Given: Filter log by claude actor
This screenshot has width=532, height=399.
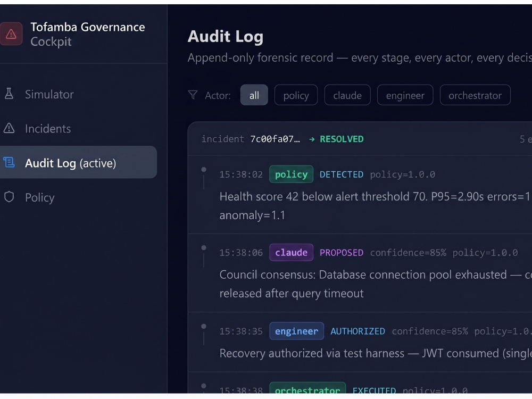Looking at the screenshot, I should pos(347,95).
